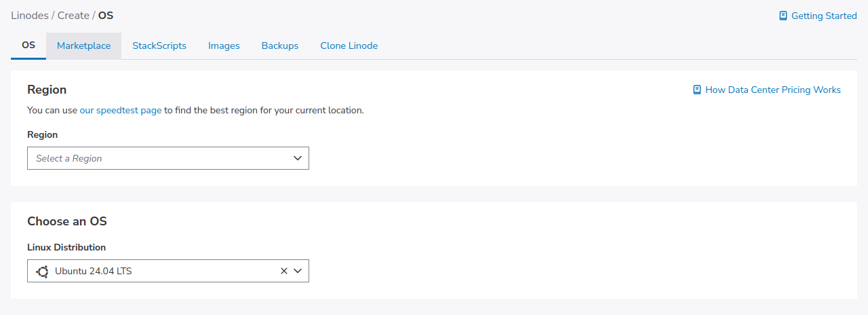The height and width of the screenshot is (315, 868).
Task: Expand the Region dropdown chevron
Action: [x=297, y=158]
